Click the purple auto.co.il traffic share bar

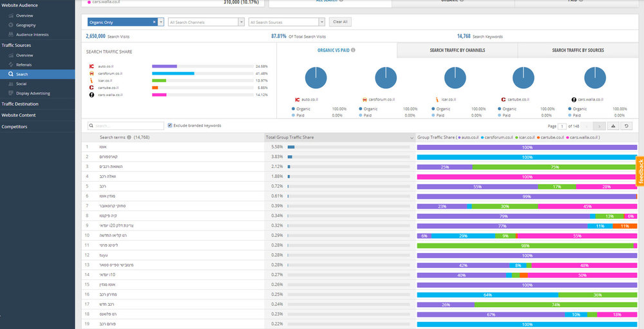[164, 66]
